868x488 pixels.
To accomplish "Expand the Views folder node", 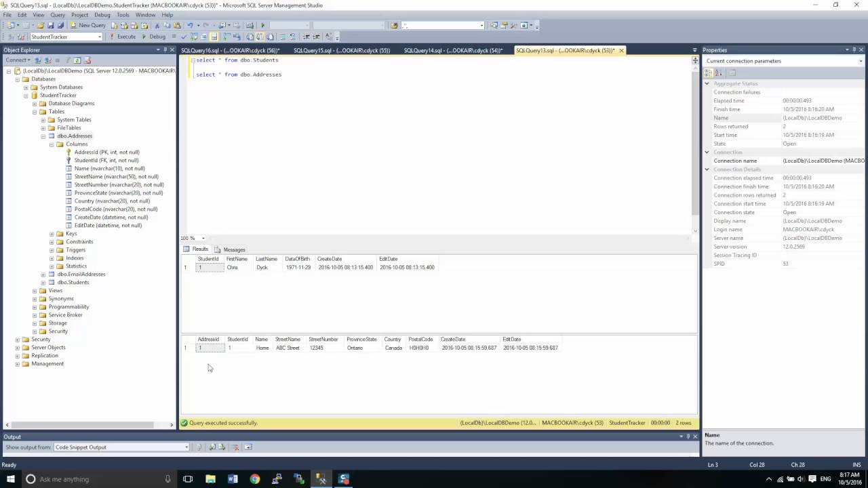I will tap(35, 291).
